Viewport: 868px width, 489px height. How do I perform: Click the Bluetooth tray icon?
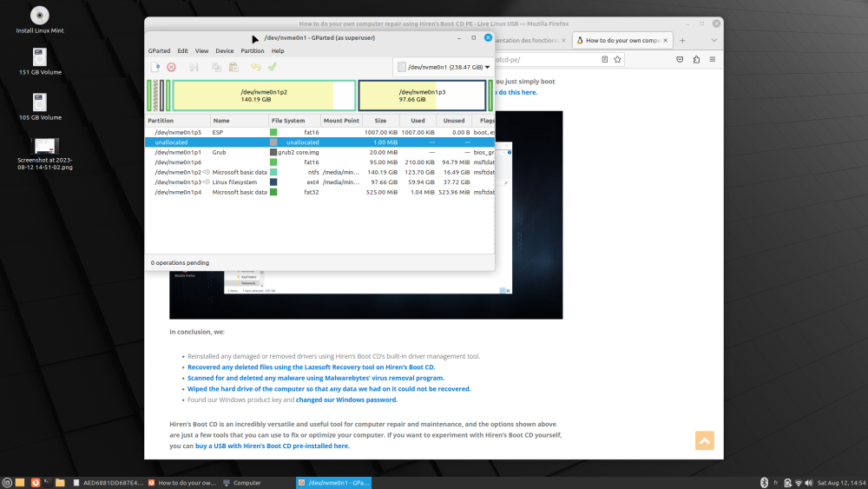tap(764, 483)
